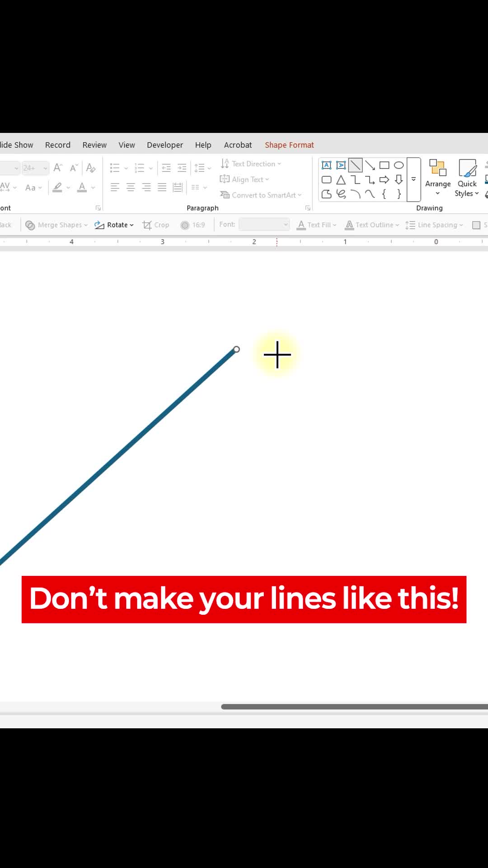Click the Distributed alignment icon
The image size is (488, 868).
click(178, 187)
